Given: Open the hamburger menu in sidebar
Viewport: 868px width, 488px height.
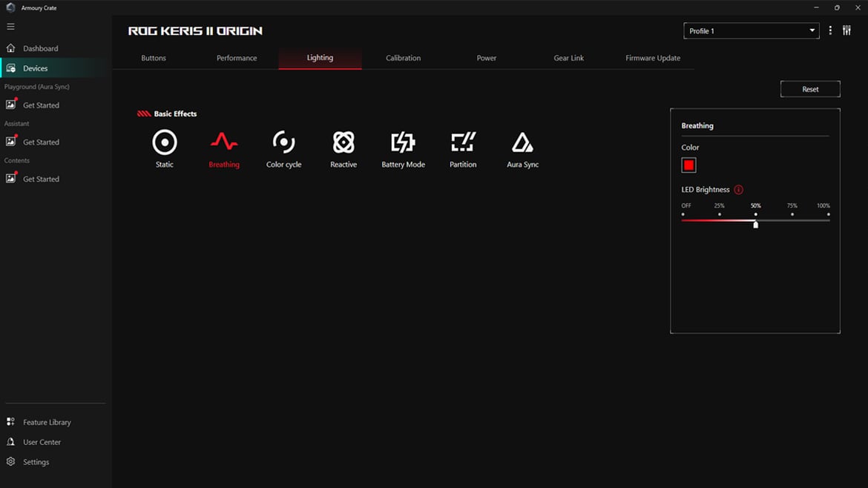Looking at the screenshot, I should pos(10,27).
